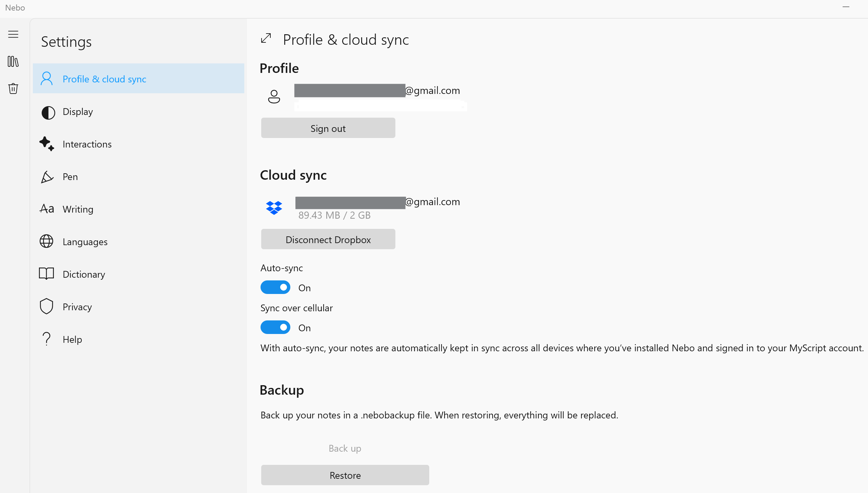Click the Display half-circle icon

[x=48, y=112]
